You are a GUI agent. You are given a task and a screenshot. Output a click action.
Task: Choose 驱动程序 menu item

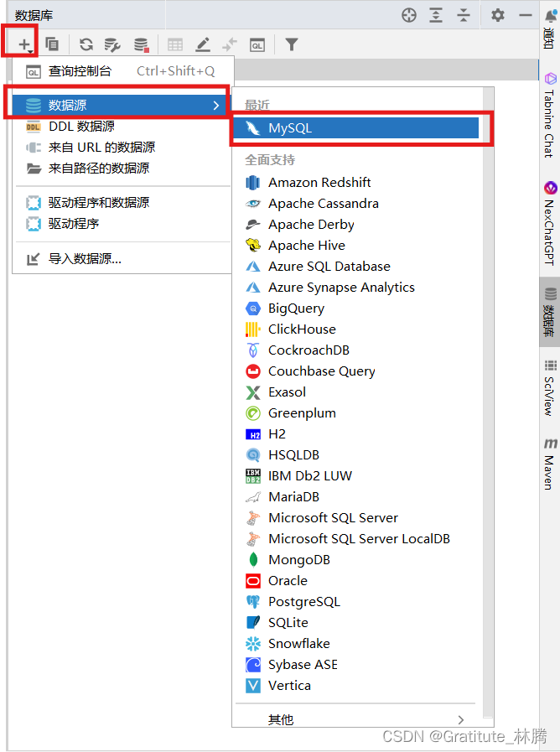[x=123, y=224]
